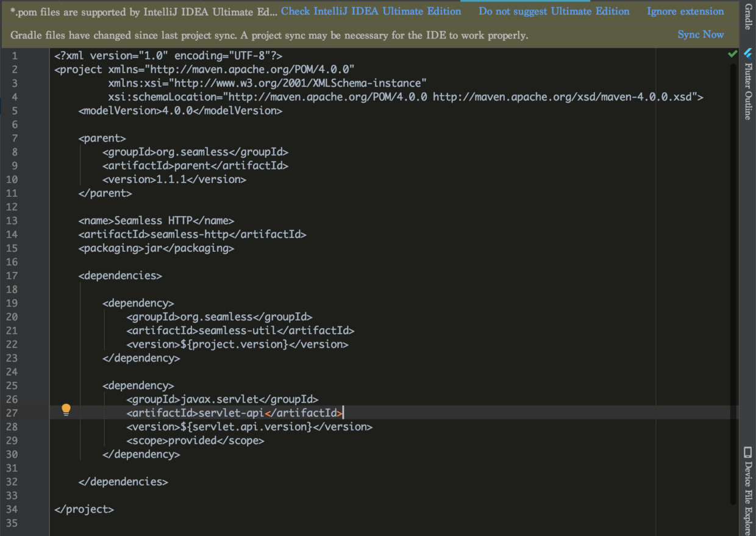The height and width of the screenshot is (536, 756).
Task: Click Do not suggest Ultimate Edition
Action: (554, 11)
